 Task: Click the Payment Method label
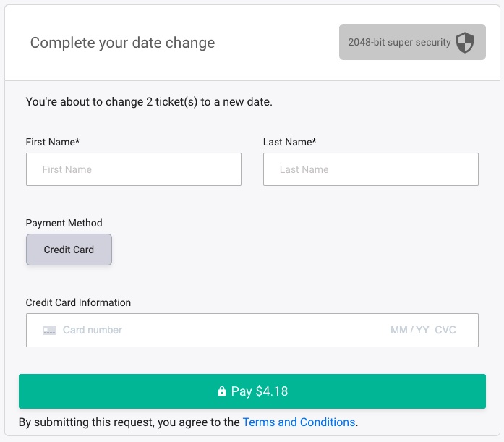(64, 223)
